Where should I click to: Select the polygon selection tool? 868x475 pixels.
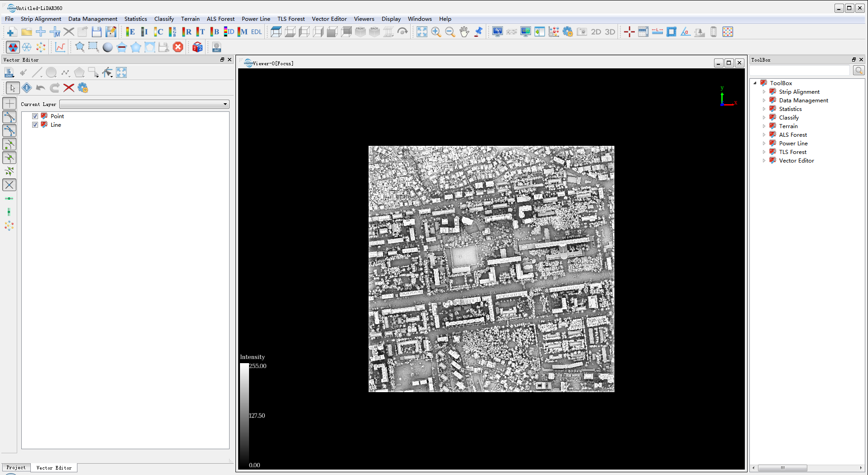click(79, 72)
